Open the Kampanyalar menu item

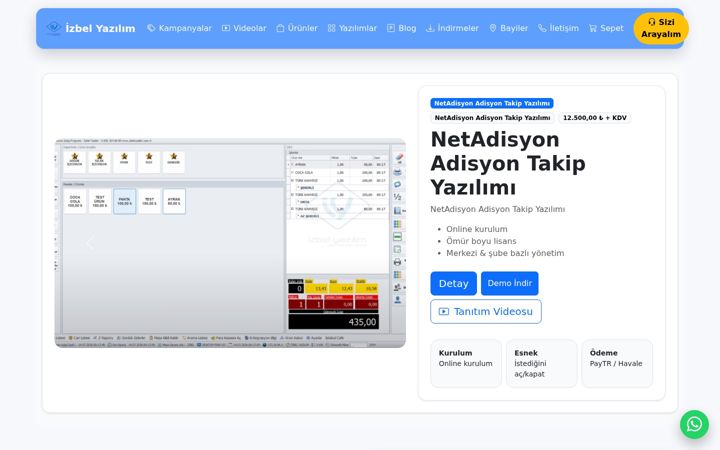point(179,28)
